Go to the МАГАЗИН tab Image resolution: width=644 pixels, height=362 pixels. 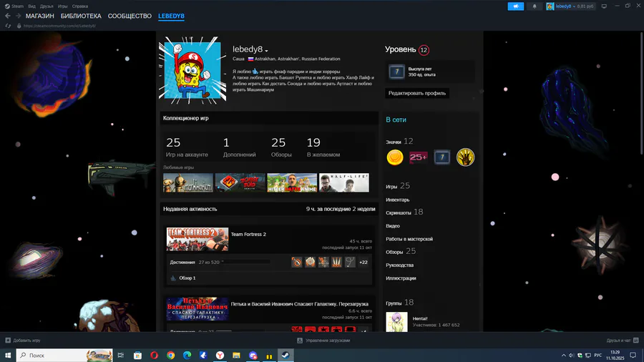[x=40, y=16]
